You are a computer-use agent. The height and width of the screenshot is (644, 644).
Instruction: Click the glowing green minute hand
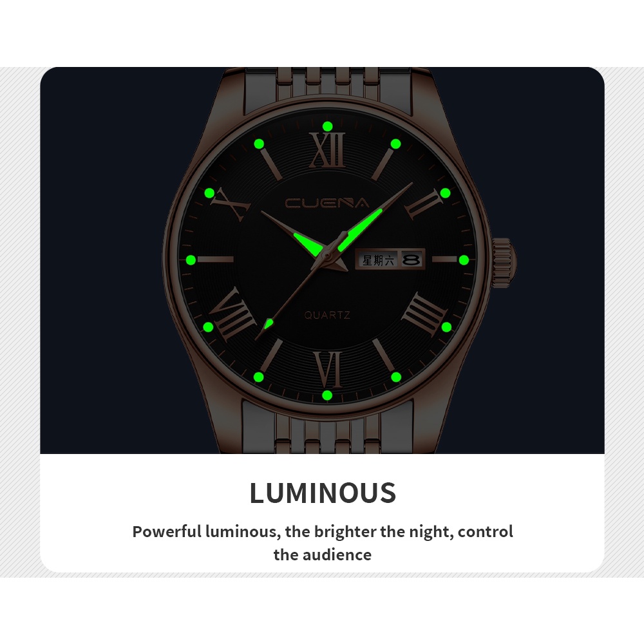tap(360, 230)
